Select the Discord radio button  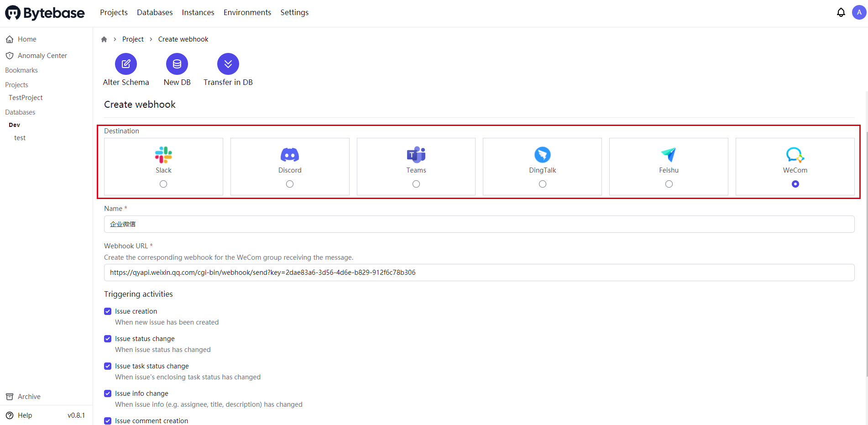click(x=290, y=184)
